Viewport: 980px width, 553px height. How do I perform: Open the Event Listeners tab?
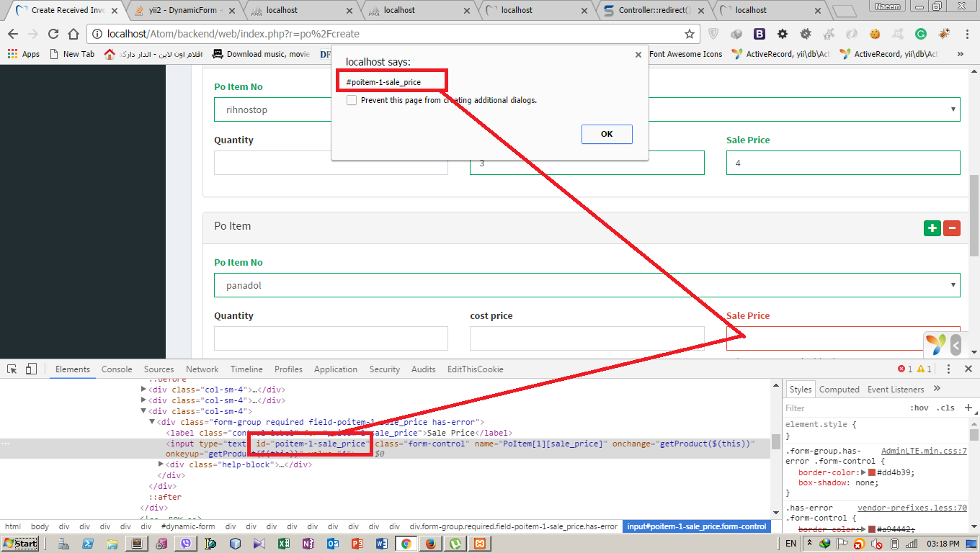click(x=895, y=389)
